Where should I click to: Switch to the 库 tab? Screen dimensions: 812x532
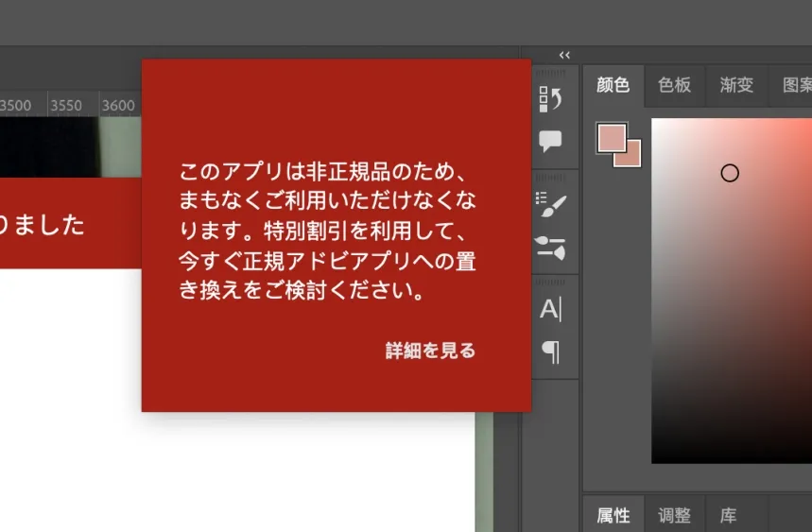click(729, 515)
